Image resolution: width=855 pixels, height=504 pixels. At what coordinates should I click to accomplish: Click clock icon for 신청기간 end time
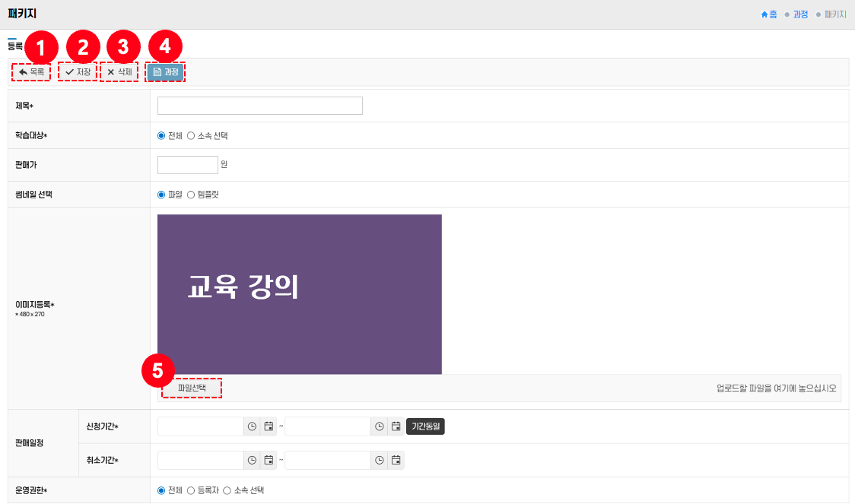click(x=379, y=426)
